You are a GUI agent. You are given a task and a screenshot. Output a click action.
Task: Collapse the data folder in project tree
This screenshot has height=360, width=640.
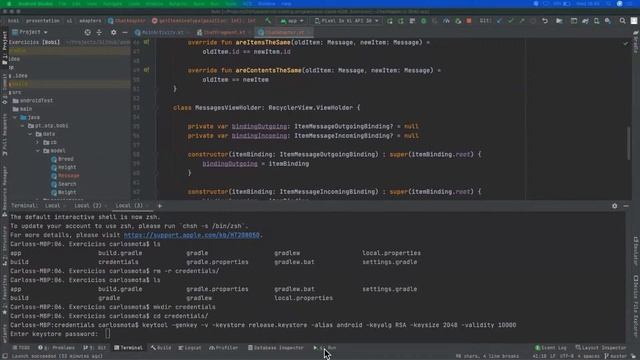31,134
